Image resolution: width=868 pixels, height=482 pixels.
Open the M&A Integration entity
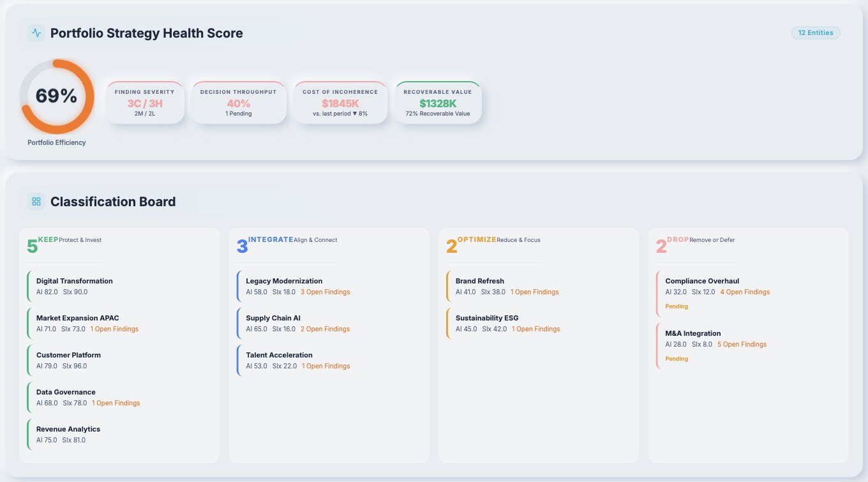point(748,346)
